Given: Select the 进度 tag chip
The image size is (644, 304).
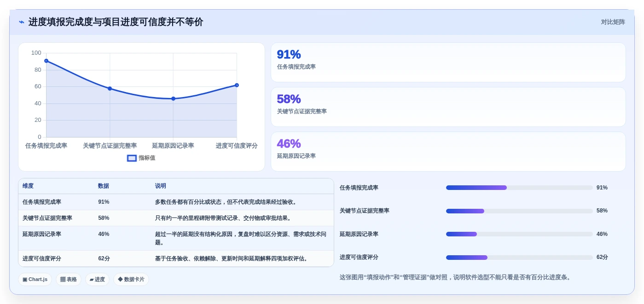Looking at the screenshot, I should point(97,279).
